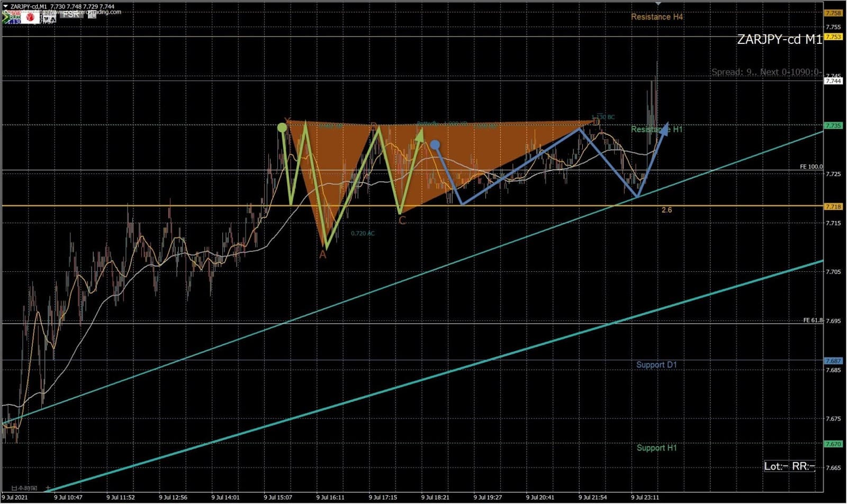Select the orange 7.718 horizontal line price tag
Viewport: 847px width, 504px height.
click(x=833, y=206)
